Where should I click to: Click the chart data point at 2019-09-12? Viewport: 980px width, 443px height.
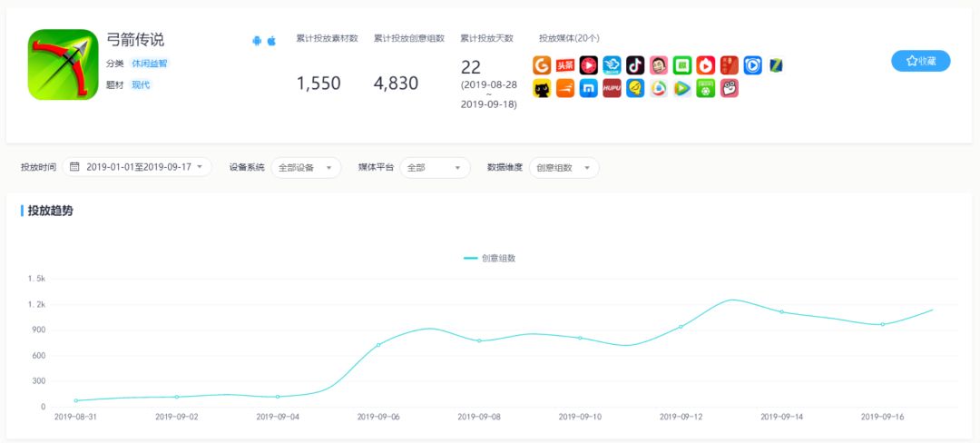pos(681,327)
